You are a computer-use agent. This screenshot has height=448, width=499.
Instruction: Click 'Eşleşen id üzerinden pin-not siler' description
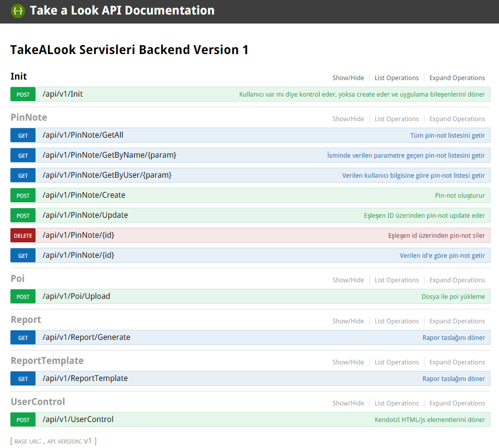coord(436,236)
